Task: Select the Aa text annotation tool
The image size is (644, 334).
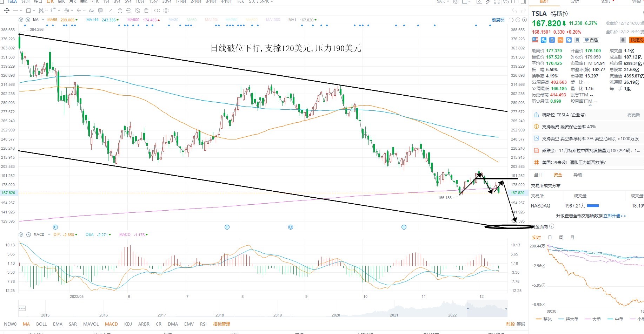Action: click(92, 11)
